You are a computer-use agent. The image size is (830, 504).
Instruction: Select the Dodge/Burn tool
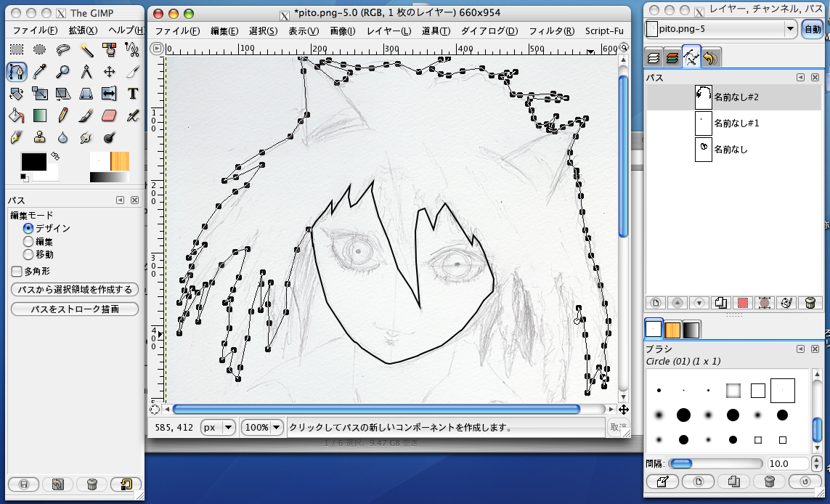click(110, 138)
